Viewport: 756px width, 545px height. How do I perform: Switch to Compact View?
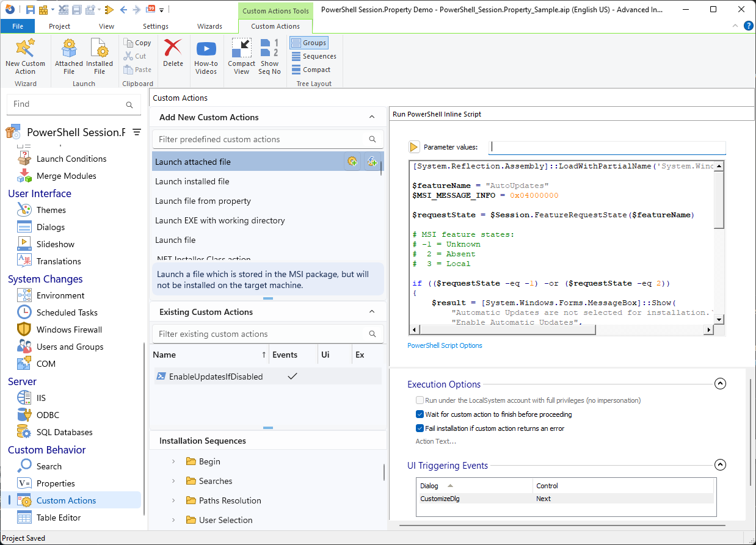[x=242, y=56]
